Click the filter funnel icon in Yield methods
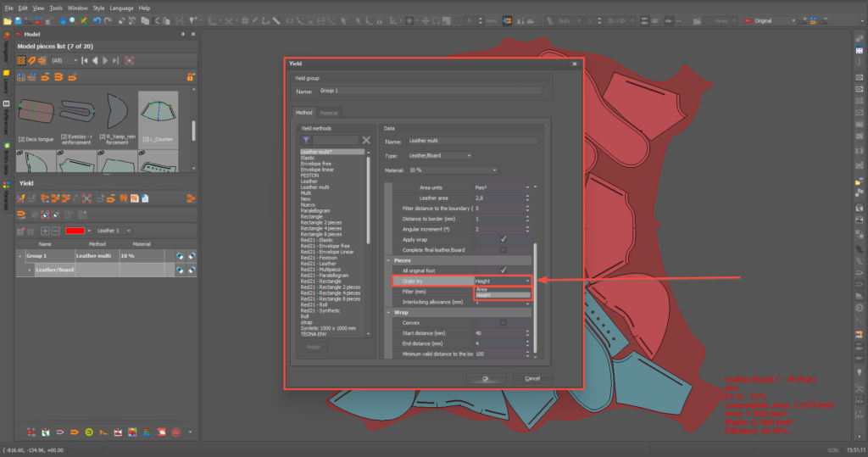Screen dimensions: 868x457 [x=306, y=140]
